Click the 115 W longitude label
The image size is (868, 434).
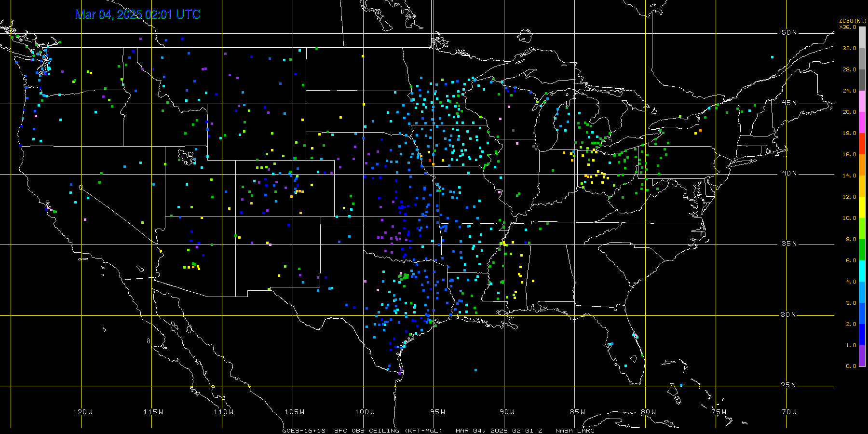pyautogui.click(x=153, y=412)
